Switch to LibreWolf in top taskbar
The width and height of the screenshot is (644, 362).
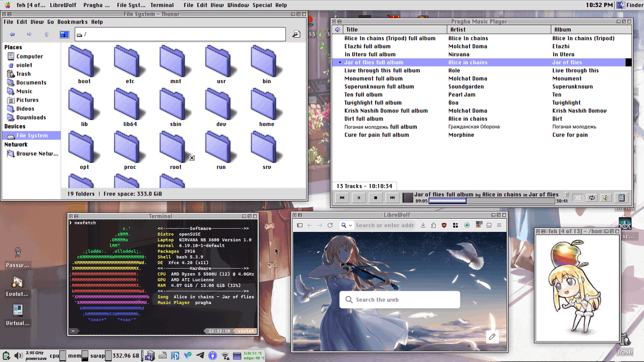click(x=63, y=5)
